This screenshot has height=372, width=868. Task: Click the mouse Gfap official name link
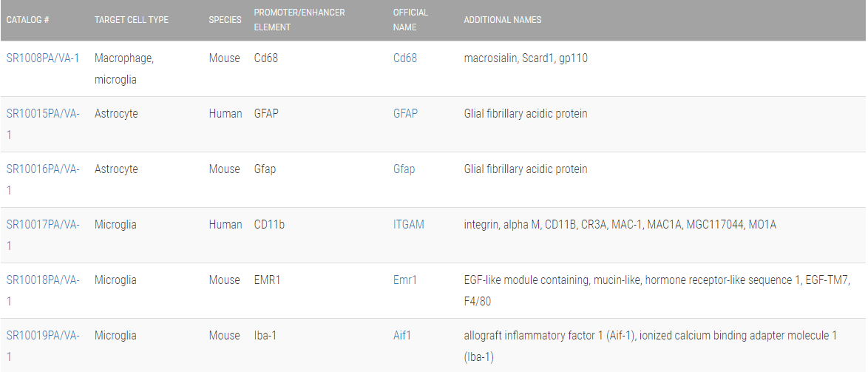click(404, 169)
